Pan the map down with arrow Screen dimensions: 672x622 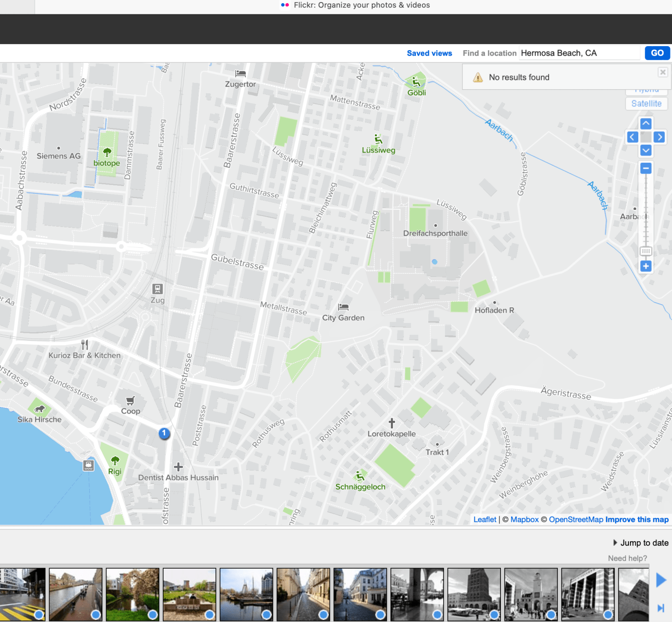click(x=646, y=150)
